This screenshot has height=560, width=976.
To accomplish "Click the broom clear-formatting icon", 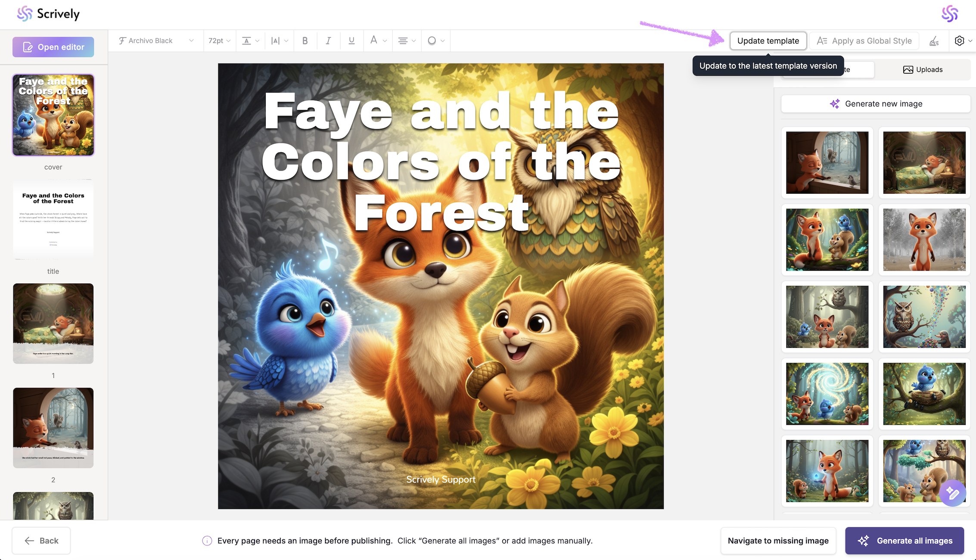I will click(x=934, y=41).
